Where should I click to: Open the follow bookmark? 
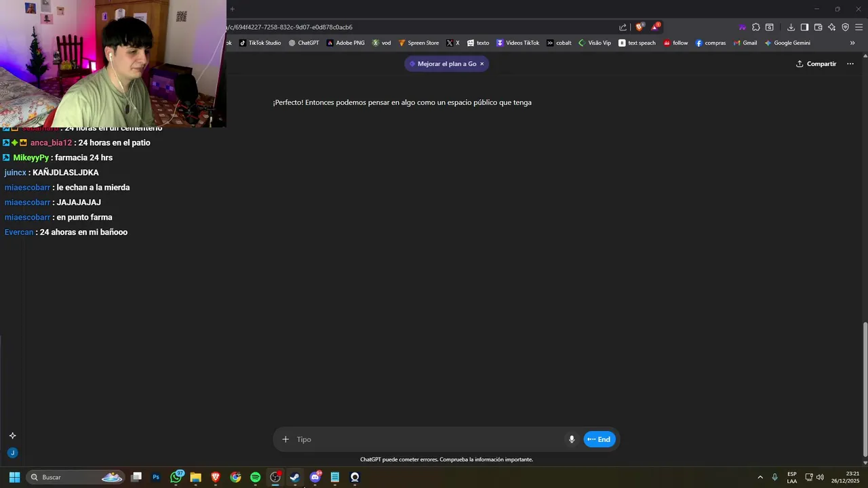[675, 43]
